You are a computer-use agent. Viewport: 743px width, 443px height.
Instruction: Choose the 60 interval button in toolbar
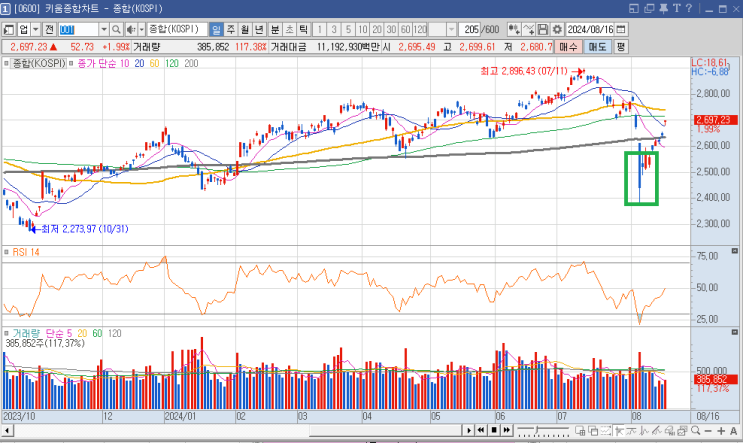coord(405,29)
